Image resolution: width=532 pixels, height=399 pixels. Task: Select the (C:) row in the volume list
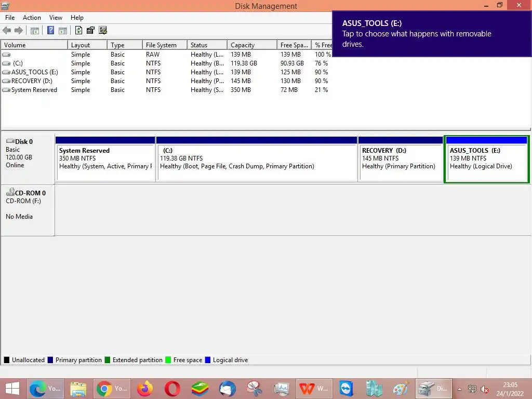pyautogui.click(x=166, y=63)
